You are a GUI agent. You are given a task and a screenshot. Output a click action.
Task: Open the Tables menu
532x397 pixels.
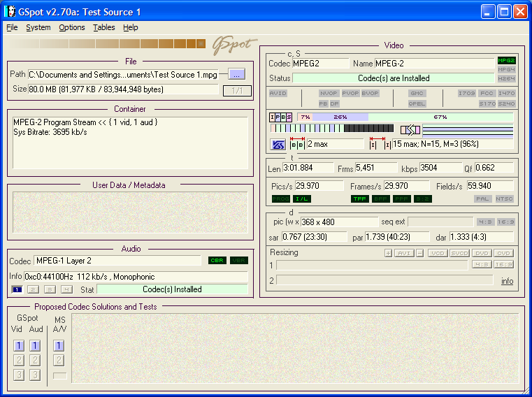pyautogui.click(x=104, y=27)
